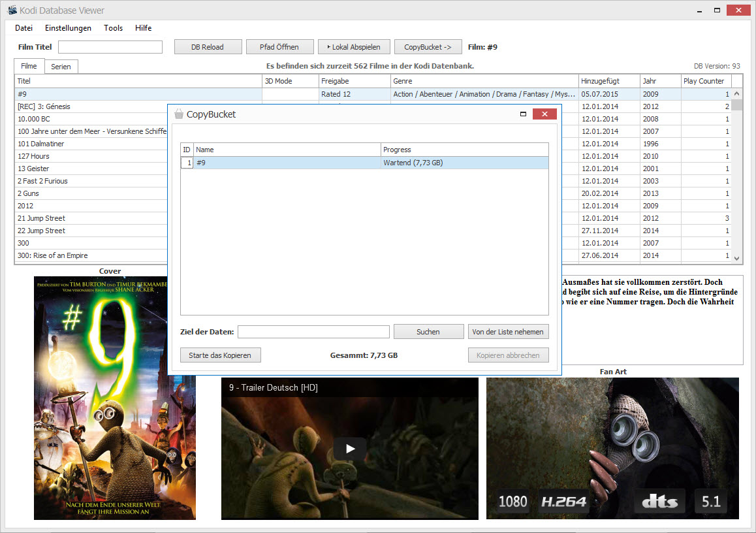This screenshot has width=756, height=533.
Task: Switch to the Serien tab
Action: [61, 67]
